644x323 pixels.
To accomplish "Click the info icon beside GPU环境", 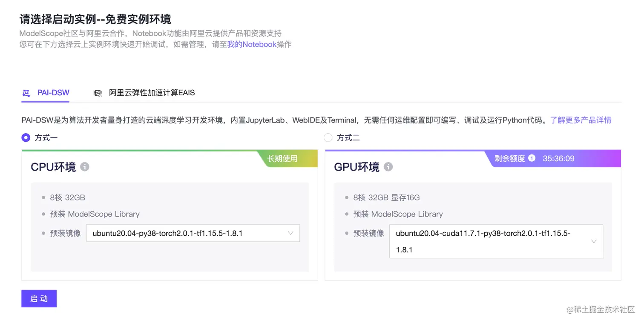I will 388,167.
